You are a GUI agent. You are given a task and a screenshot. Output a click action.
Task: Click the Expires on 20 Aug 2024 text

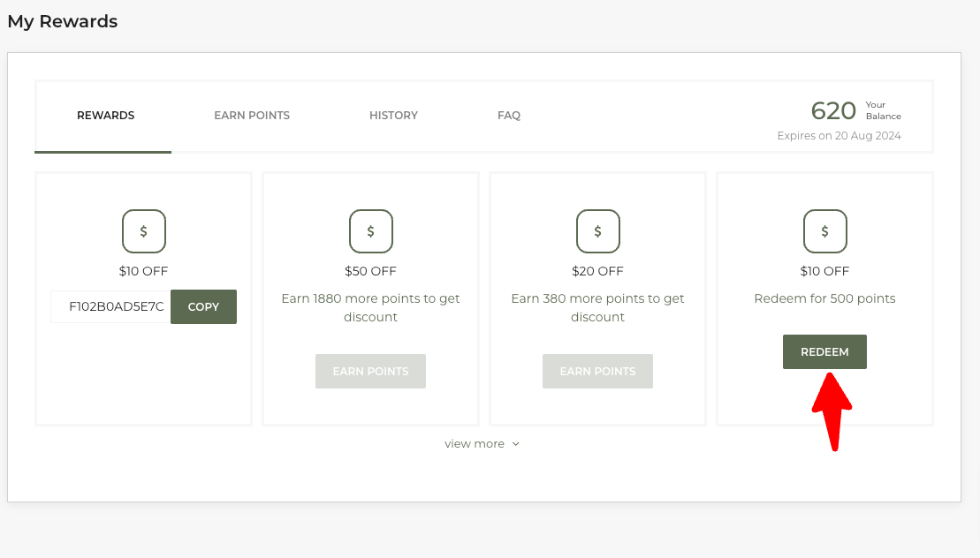click(x=839, y=135)
